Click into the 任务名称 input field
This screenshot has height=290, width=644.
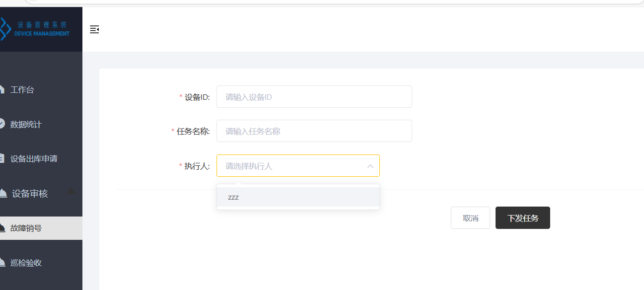click(x=314, y=131)
